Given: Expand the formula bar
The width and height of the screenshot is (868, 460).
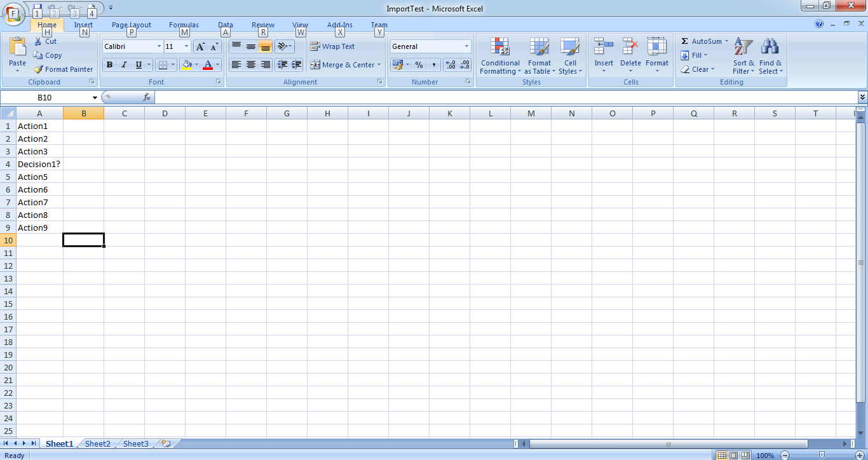Looking at the screenshot, I should coord(862,97).
